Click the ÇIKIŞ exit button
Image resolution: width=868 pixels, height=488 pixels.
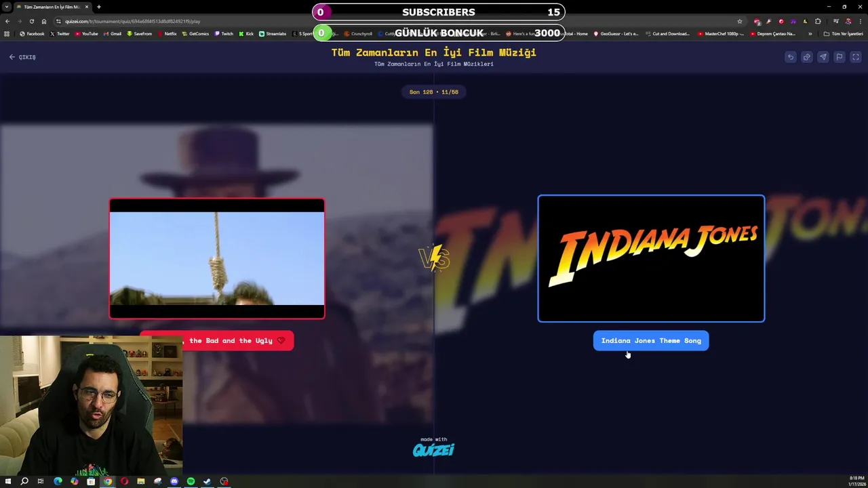[22, 57]
